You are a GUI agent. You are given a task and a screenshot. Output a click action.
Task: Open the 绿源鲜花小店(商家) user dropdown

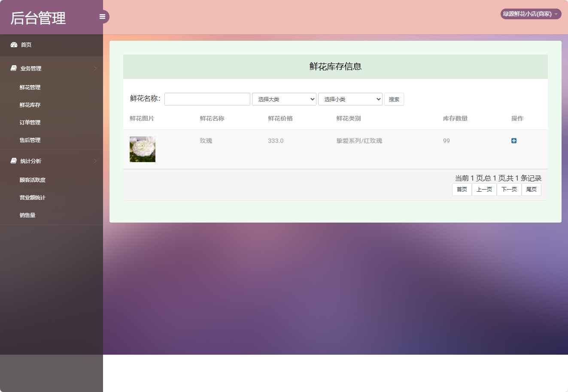pos(531,14)
